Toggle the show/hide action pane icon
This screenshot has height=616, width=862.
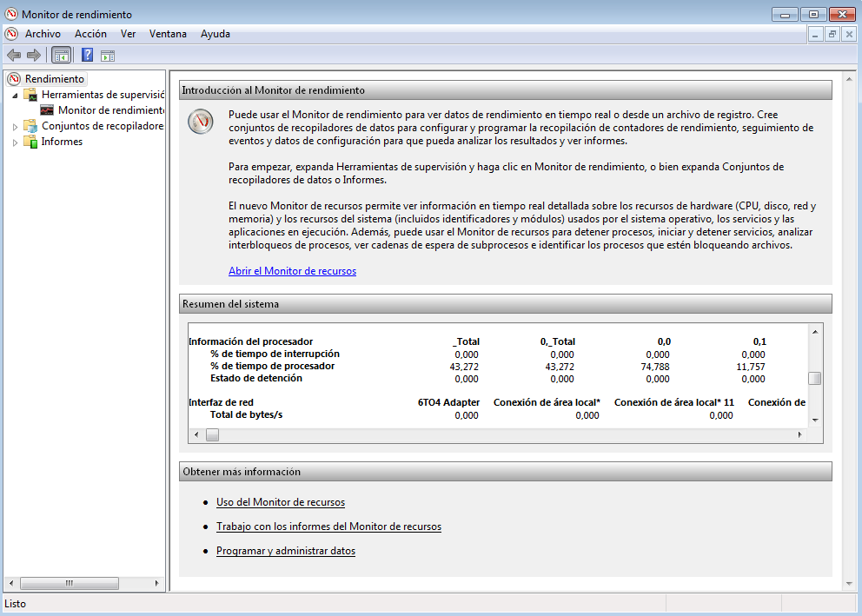point(108,56)
